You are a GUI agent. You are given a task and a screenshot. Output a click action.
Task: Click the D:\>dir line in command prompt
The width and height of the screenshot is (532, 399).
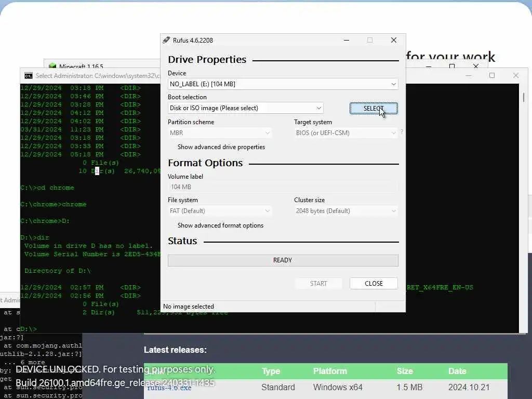click(35, 237)
